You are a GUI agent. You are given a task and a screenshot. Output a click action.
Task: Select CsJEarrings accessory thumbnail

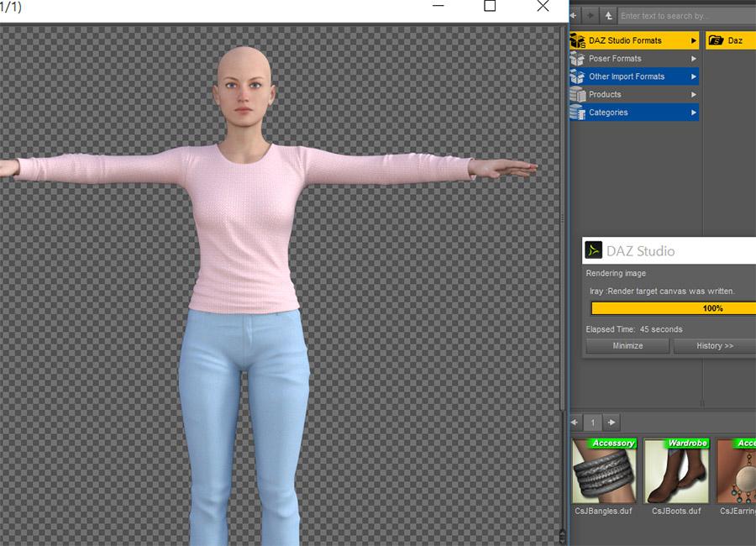pyautogui.click(x=736, y=470)
